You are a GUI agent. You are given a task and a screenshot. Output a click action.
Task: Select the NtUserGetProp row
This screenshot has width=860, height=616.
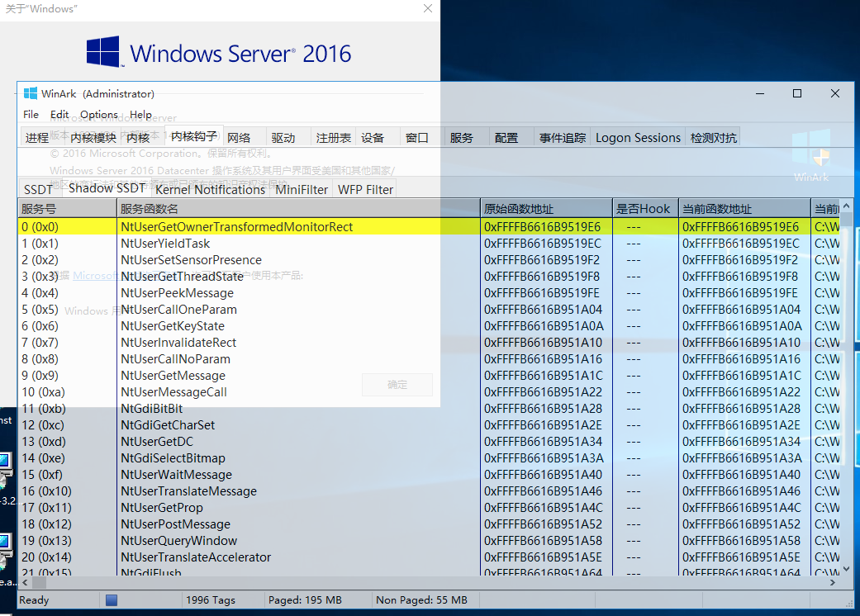[429, 508]
